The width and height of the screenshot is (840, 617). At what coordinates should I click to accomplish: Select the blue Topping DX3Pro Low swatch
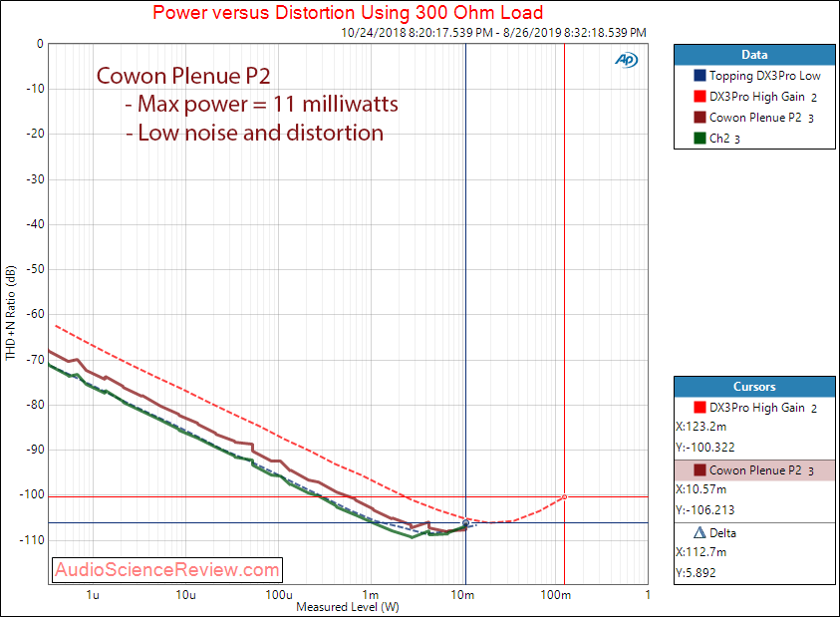pyautogui.click(x=700, y=76)
